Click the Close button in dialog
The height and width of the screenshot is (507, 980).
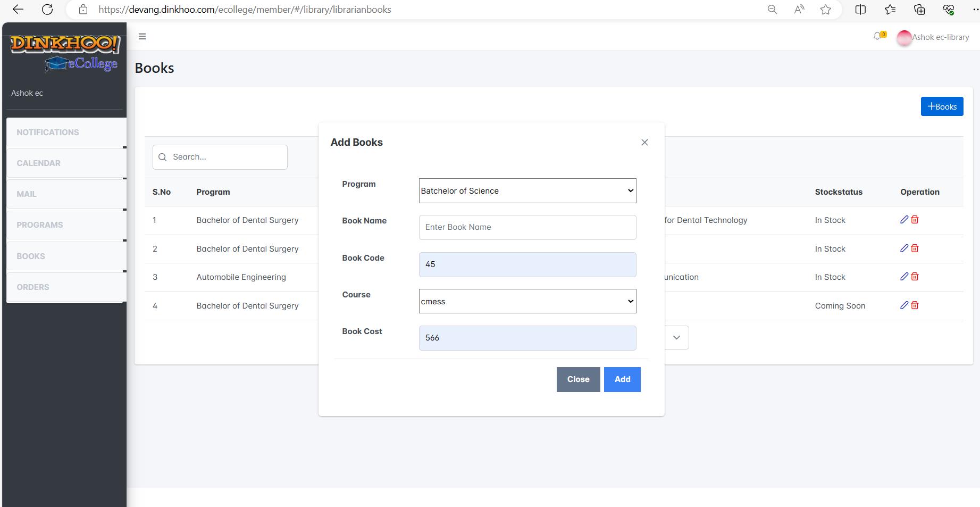[578, 379]
